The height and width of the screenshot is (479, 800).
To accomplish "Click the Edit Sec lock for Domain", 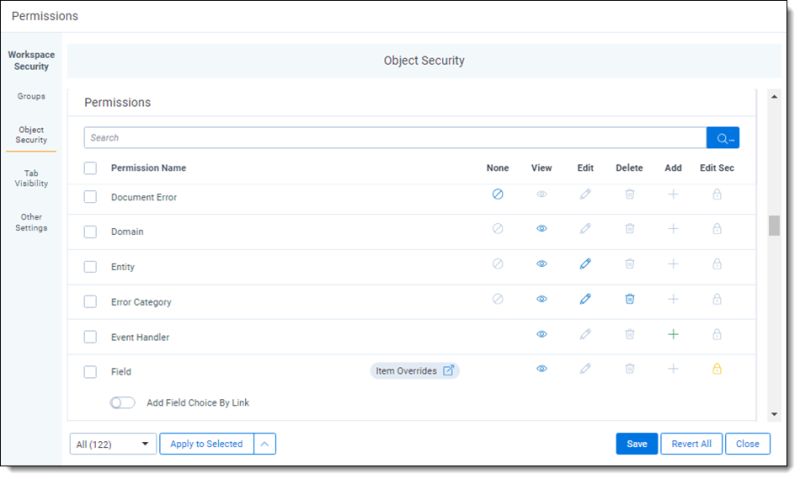I will click(x=717, y=229).
